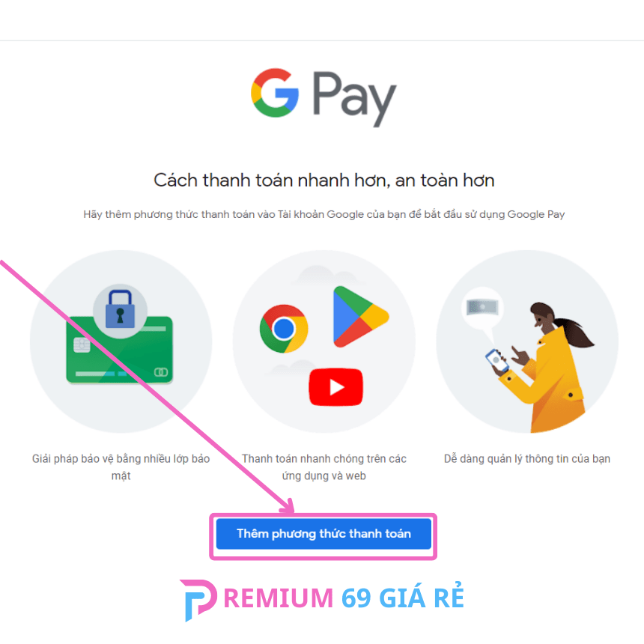The image size is (644, 644).
Task: Click the Giải pháp bảo vệ caption
Action: click(121, 467)
